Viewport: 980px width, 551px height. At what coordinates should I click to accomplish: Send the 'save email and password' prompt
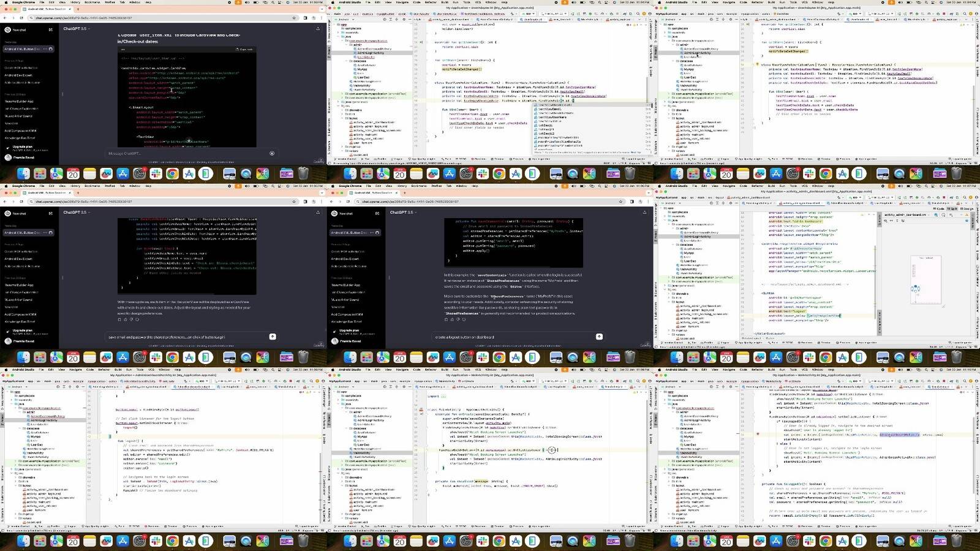(x=273, y=336)
